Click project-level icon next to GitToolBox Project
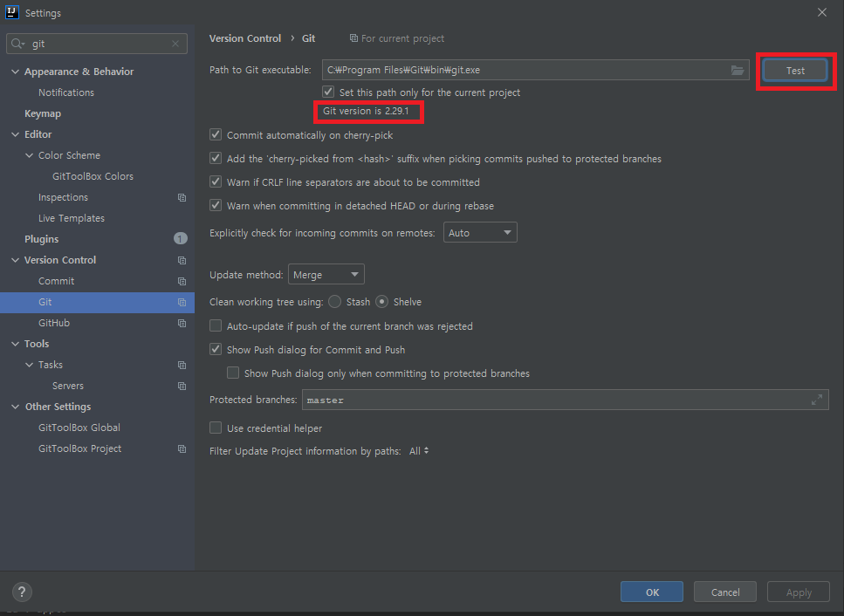The image size is (844, 616). click(182, 448)
